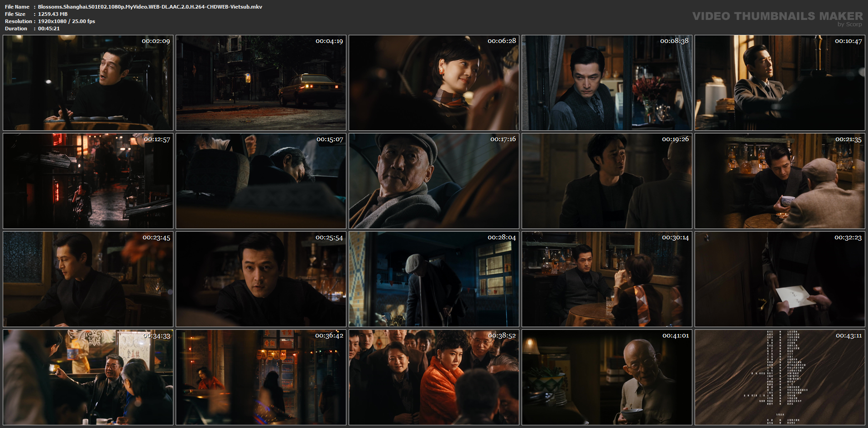Image resolution: width=868 pixels, height=428 pixels.
Task: Choose the thumbnail stamped 00:10:47
Action: point(780,83)
